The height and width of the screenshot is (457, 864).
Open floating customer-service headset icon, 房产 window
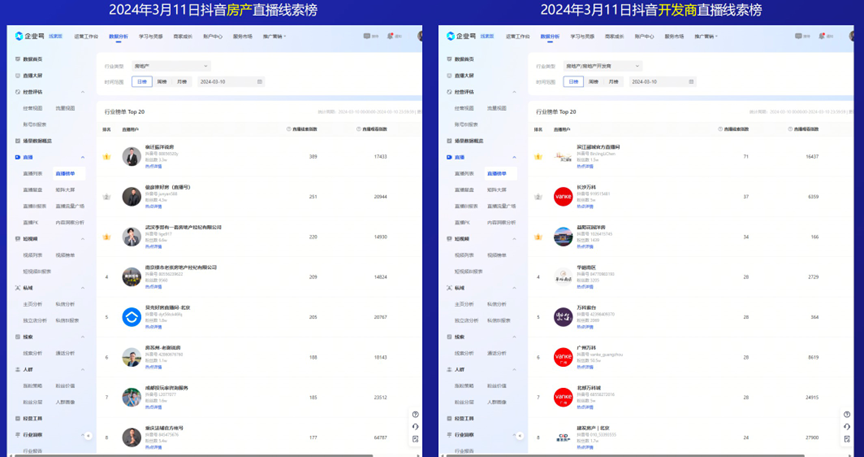(x=415, y=427)
